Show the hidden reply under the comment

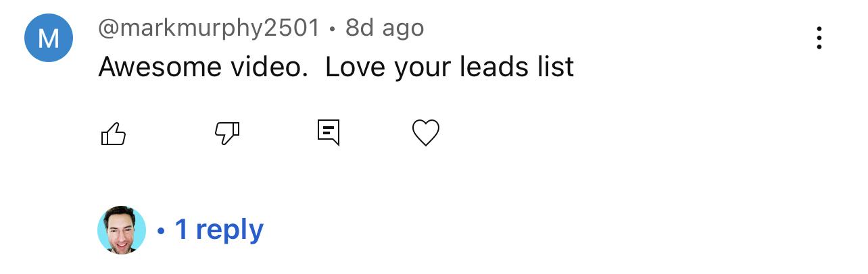pyautogui.click(x=218, y=230)
